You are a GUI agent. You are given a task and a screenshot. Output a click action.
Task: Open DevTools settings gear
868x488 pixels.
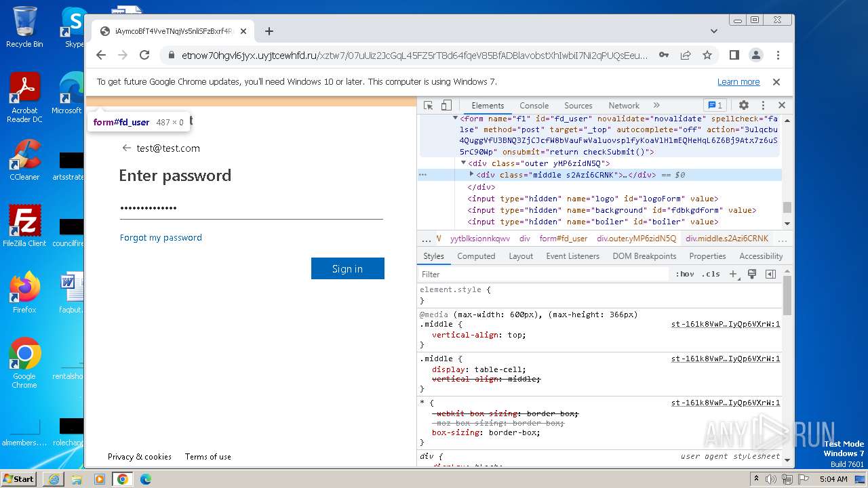[744, 105]
